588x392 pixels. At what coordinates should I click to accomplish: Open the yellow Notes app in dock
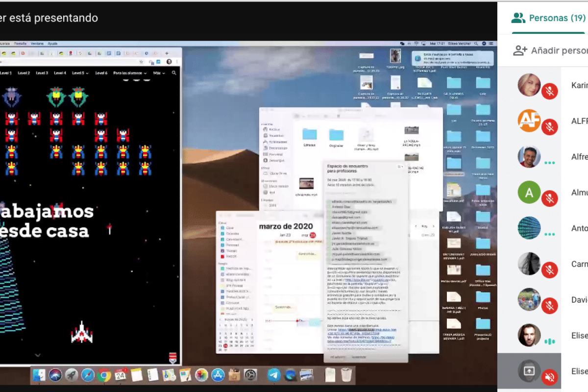click(137, 375)
